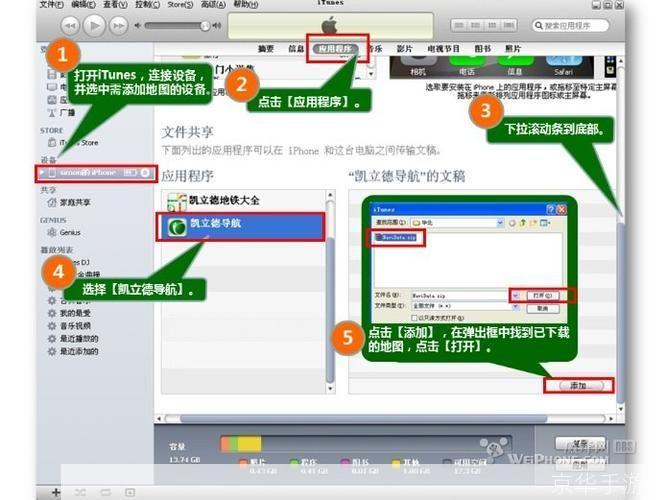The height and width of the screenshot is (500, 666).
Task: Click the Apple logo status display
Action: point(330,26)
